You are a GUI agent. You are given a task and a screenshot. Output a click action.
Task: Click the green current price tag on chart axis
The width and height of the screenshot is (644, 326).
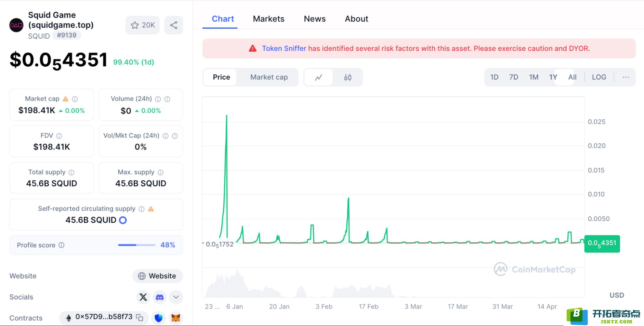[x=602, y=244]
